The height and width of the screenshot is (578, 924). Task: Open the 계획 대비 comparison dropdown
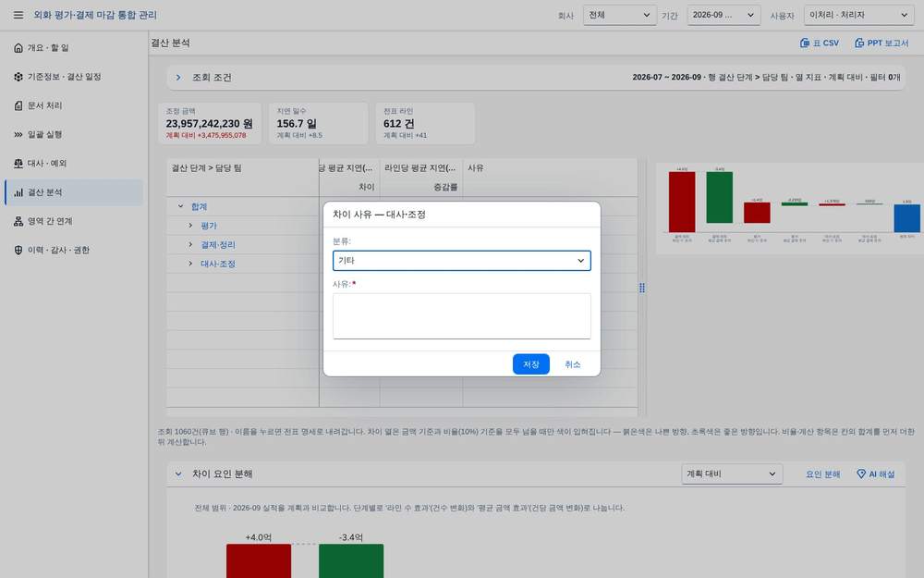coord(732,473)
